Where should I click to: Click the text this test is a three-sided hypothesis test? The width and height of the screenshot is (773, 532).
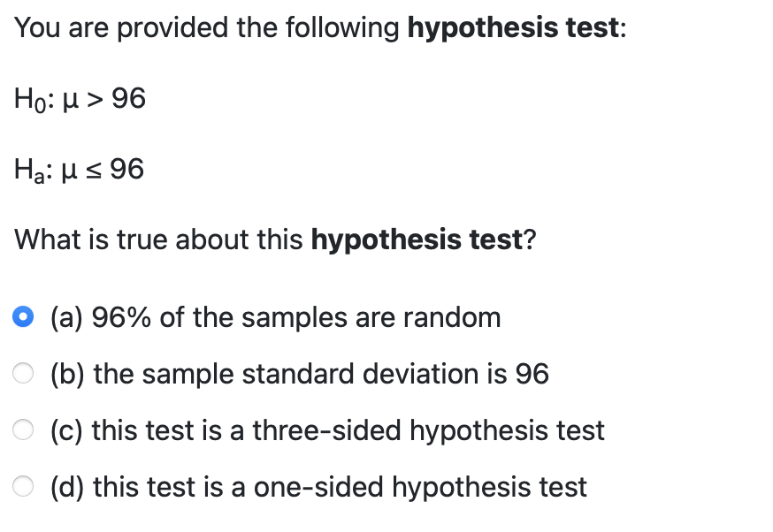(325, 431)
